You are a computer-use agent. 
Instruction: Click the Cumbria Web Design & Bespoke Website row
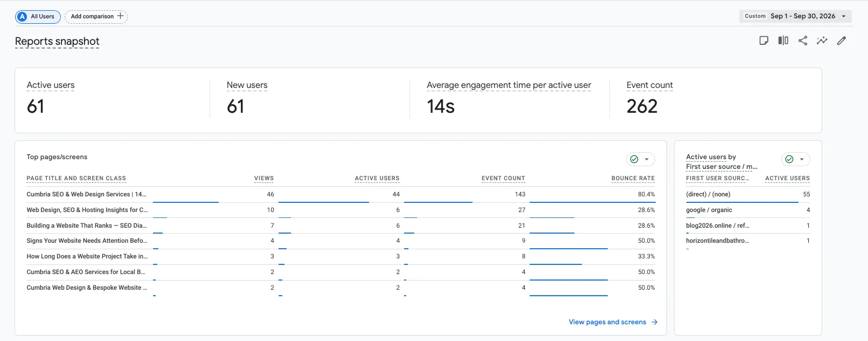(x=341, y=288)
